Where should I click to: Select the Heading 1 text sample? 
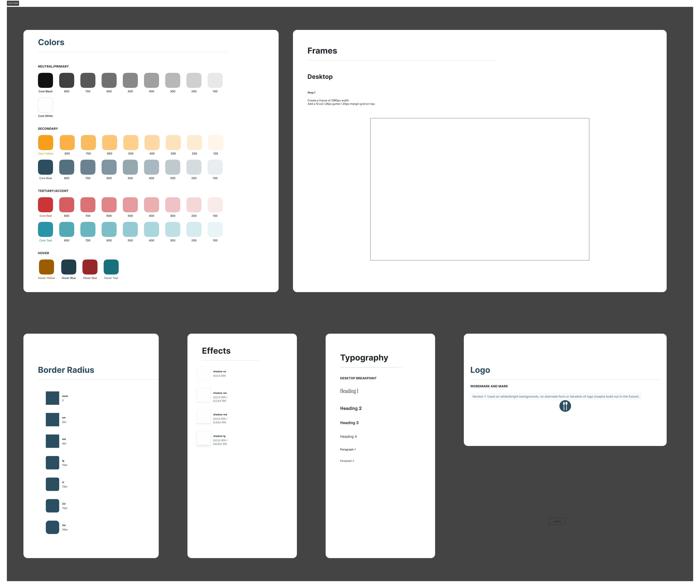pos(349,391)
